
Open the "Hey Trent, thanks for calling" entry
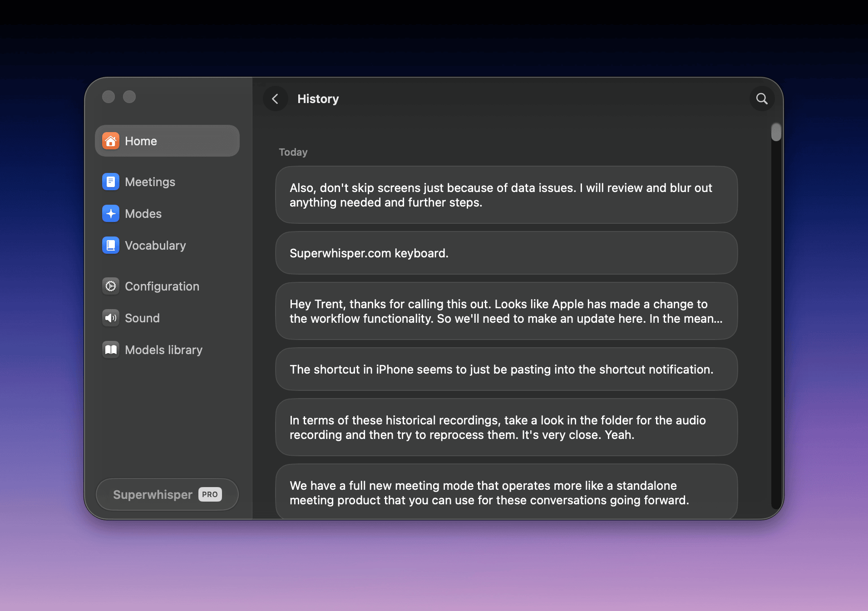pyautogui.click(x=506, y=311)
